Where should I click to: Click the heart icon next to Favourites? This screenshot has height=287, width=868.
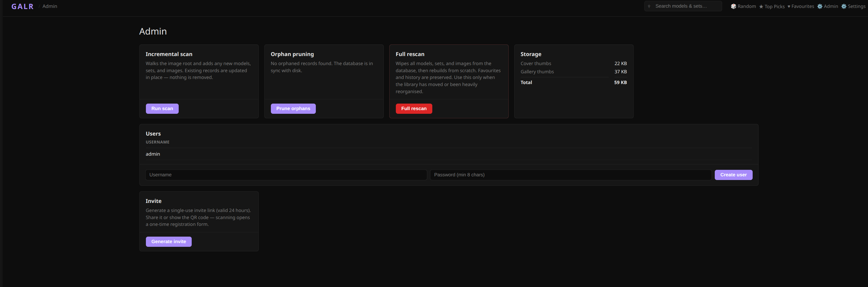(789, 6)
